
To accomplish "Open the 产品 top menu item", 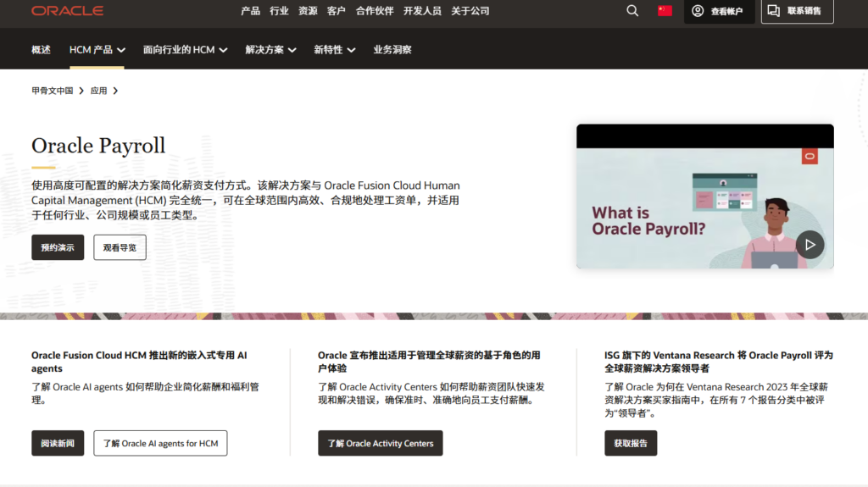I will click(250, 11).
